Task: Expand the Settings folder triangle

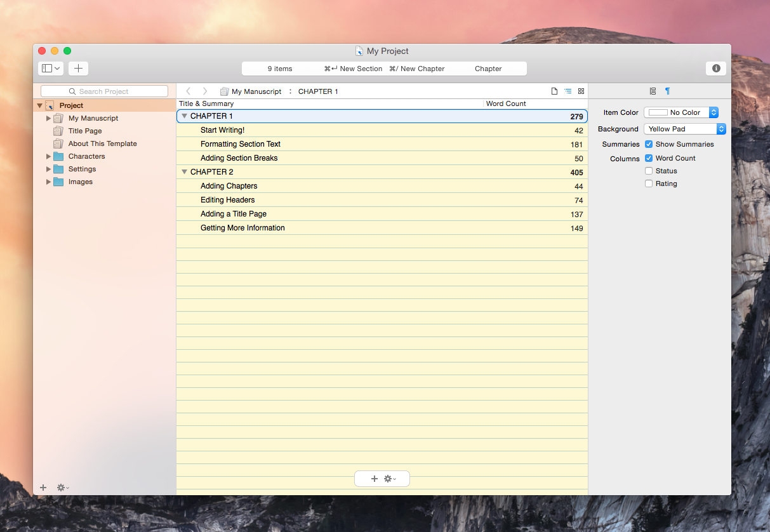Action: click(x=48, y=169)
